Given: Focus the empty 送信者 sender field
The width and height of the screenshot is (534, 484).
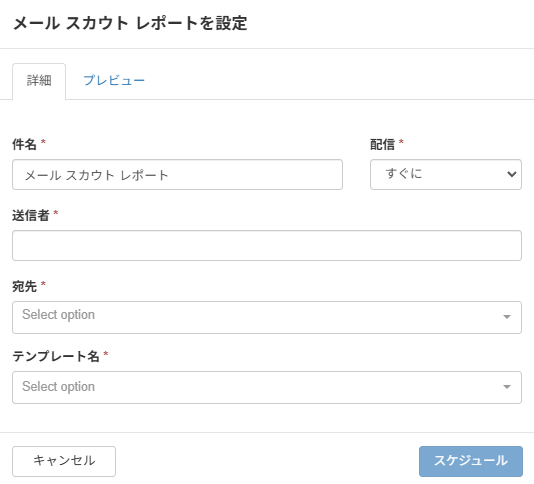Looking at the screenshot, I should point(267,246).
